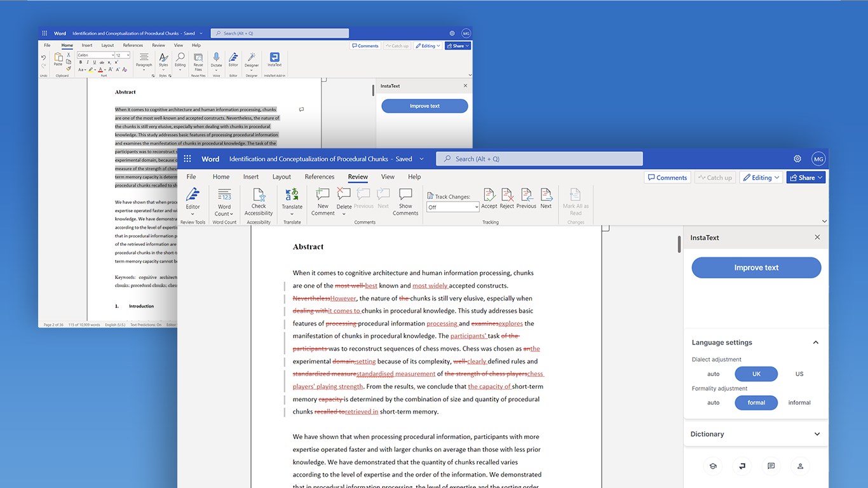Select UK dialect in Language settings

tap(756, 374)
